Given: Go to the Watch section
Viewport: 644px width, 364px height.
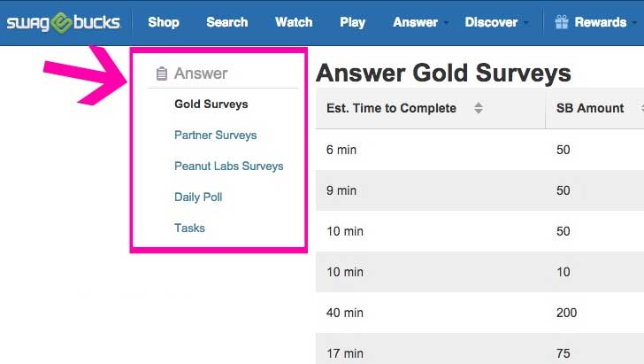Looking at the screenshot, I should [x=294, y=22].
